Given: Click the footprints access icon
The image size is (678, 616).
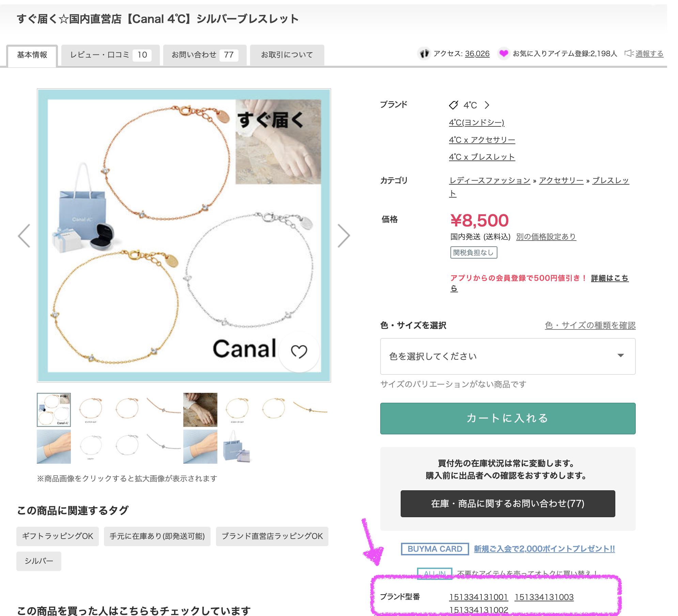Looking at the screenshot, I should coord(424,53).
